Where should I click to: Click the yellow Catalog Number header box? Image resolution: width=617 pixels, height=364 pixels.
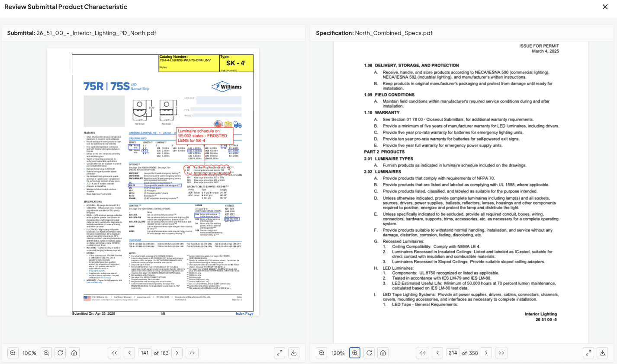click(x=189, y=63)
